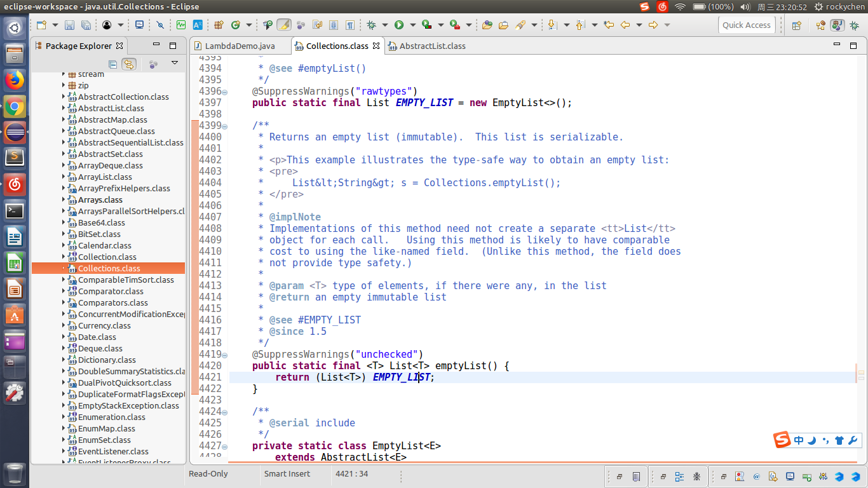Click Collapse All in Package Explorer
Screen dimensions: 868x488
tap(112, 64)
